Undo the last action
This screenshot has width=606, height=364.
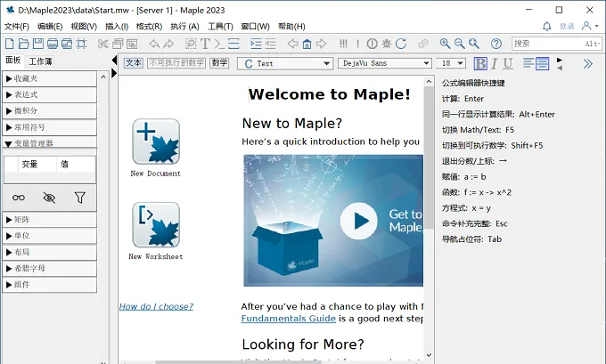154,44
